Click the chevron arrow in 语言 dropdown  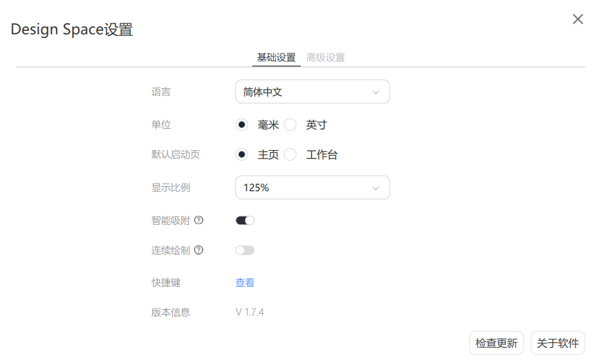tap(375, 92)
